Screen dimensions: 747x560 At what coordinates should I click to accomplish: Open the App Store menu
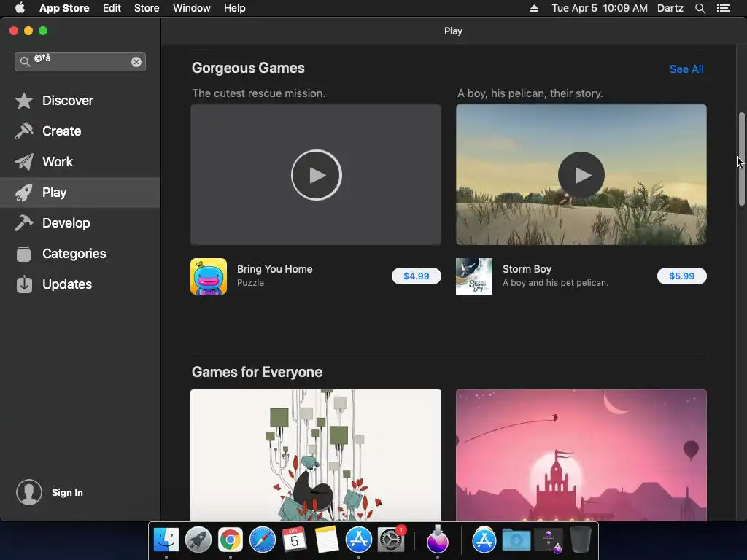tap(64, 8)
